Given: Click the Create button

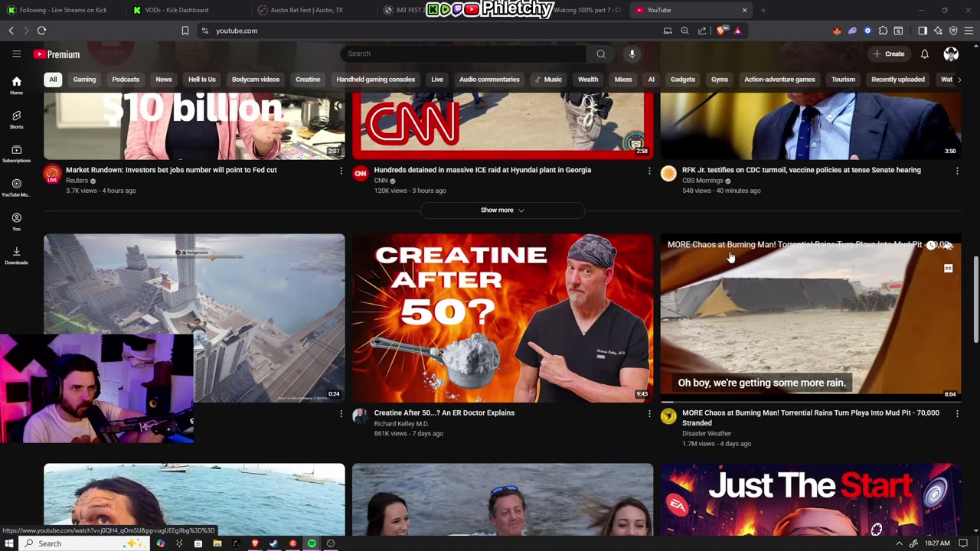Looking at the screenshot, I should (889, 54).
